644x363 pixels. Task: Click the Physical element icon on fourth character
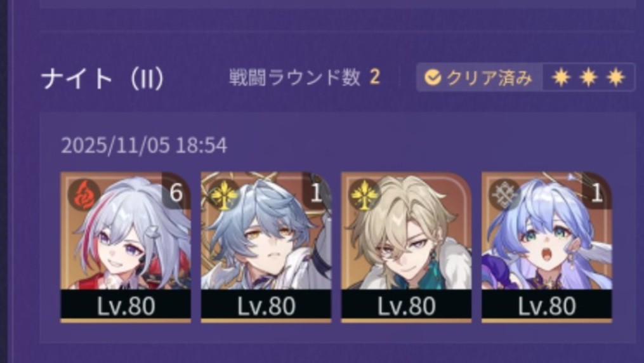pos(505,195)
